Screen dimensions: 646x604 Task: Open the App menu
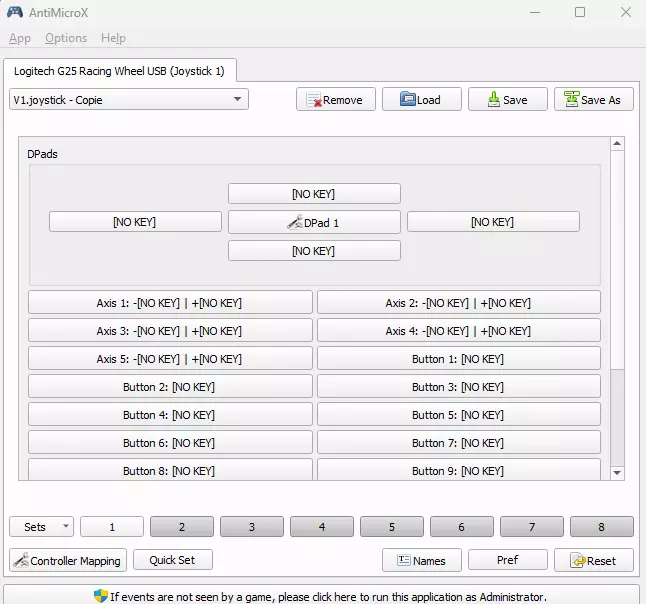tap(19, 38)
